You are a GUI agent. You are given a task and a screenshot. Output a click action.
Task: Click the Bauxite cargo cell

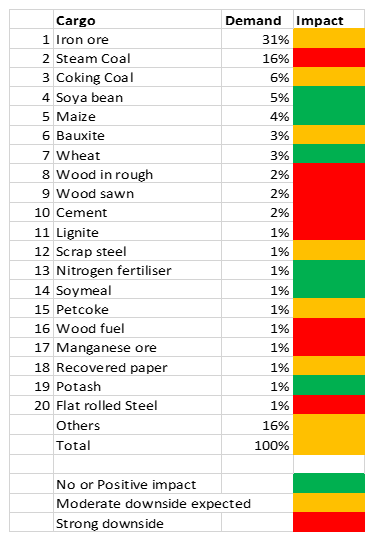point(137,135)
